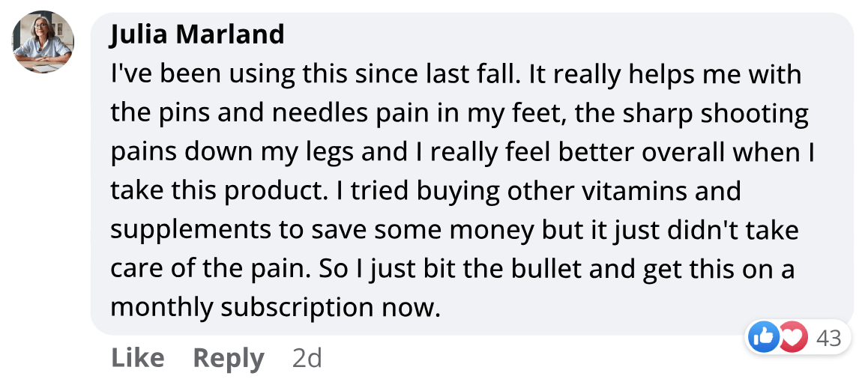Click the red heart reaction icon
The width and height of the screenshot is (868, 382).
pos(792,338)
